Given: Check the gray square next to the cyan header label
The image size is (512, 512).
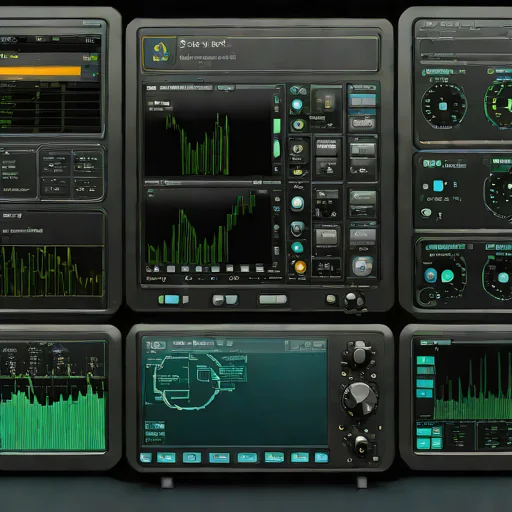Looking at the screenshot, I should point(470,247).
